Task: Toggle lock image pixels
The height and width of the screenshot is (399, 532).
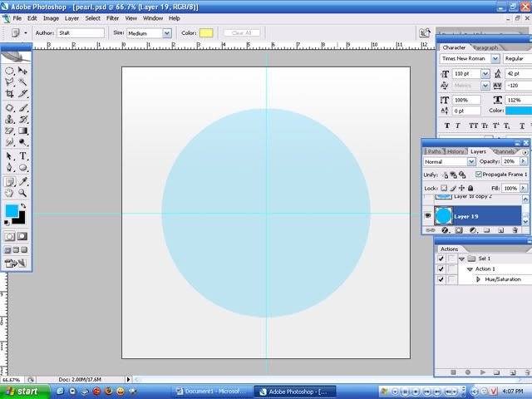Action: pos(453,188)
